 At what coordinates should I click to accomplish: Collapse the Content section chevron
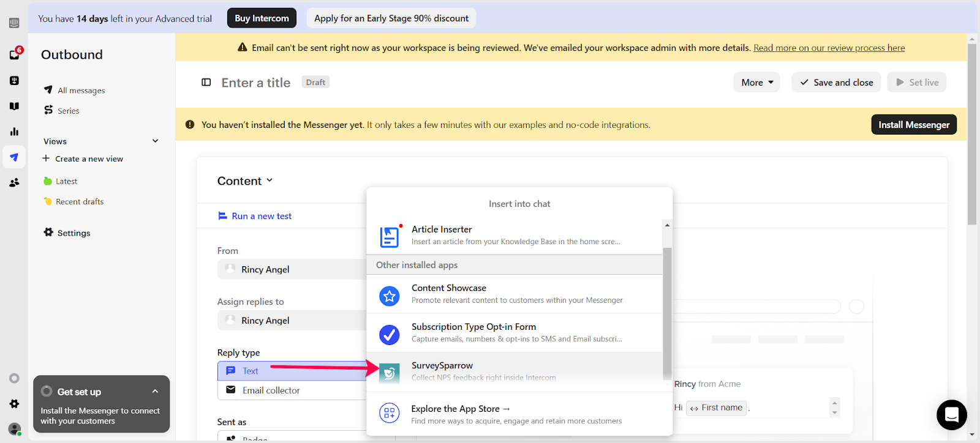(x=269, y=181)
